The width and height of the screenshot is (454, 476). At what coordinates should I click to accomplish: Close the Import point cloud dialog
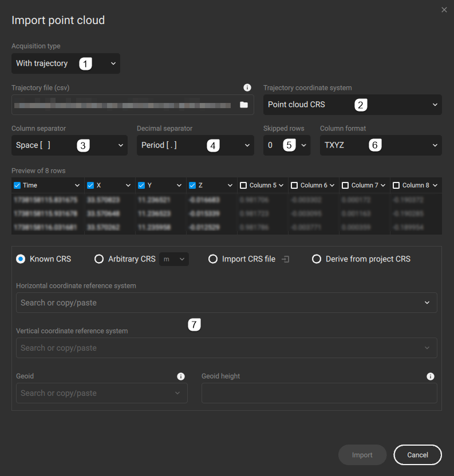444,10
